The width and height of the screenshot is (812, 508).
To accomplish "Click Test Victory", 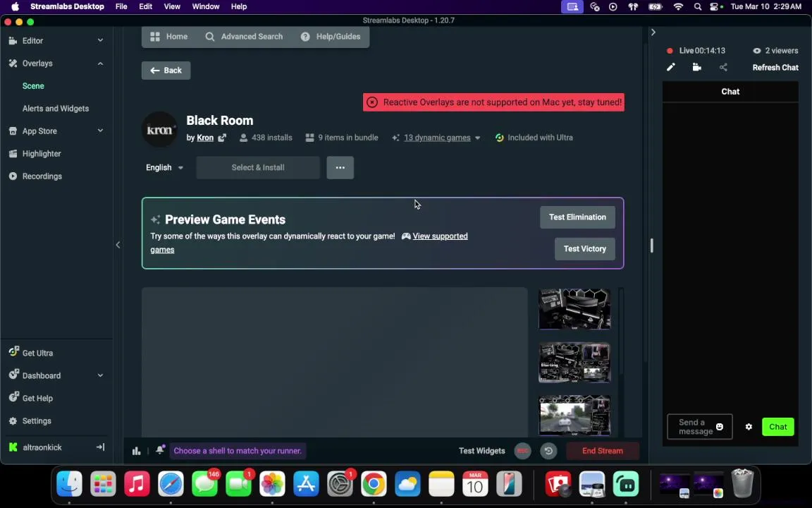I will click(x=584, y=249).
